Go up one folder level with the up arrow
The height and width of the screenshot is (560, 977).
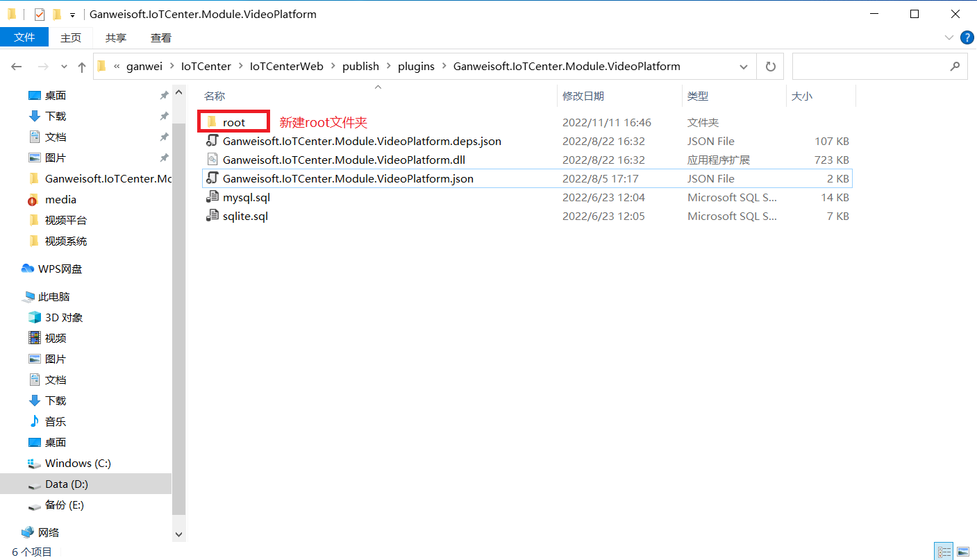pos(82,67)
